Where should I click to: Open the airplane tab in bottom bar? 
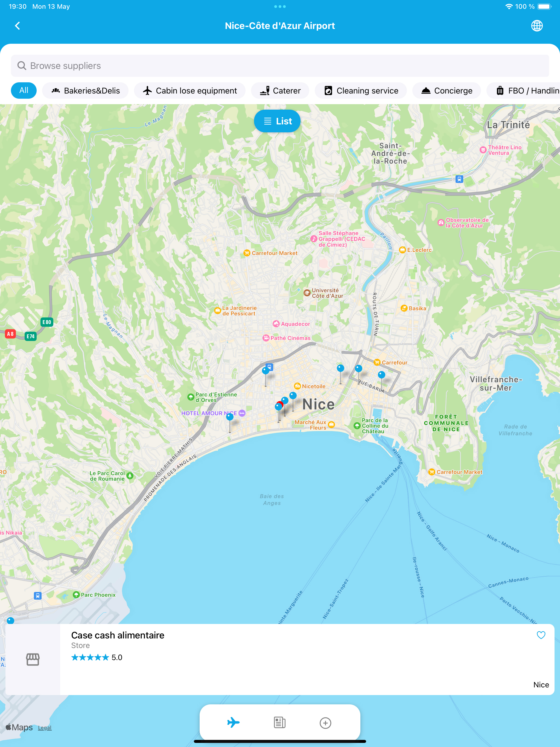click(234, 722)
